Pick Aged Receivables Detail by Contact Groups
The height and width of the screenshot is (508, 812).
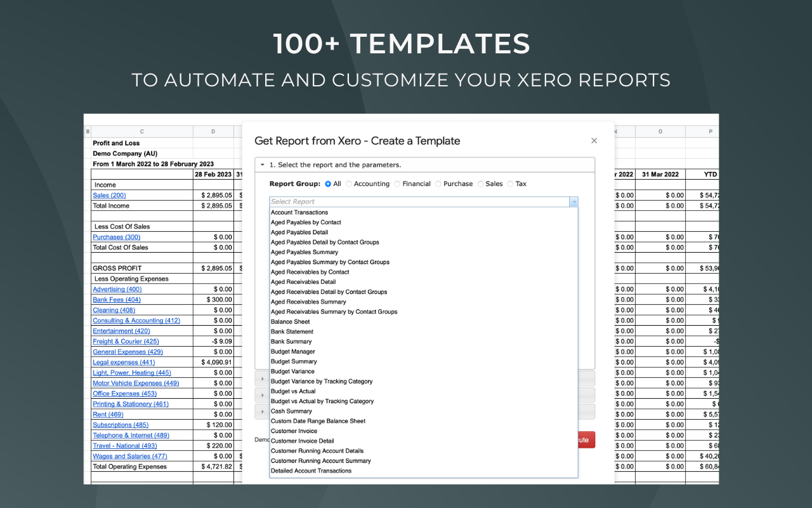[424, 292]
